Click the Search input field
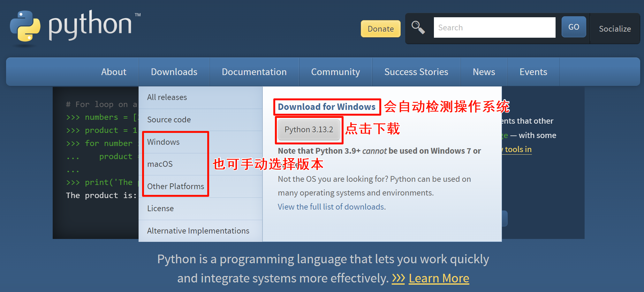The height and width of the screenshot is (292, 644). click(x=494, y=28)
